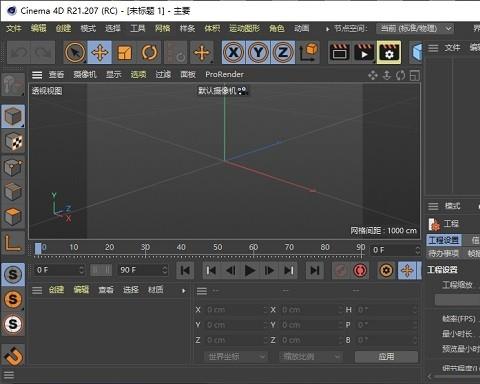This screenshot has width=480, height=384.
Task: Go to next keyframe button
Action: point(289,270)
